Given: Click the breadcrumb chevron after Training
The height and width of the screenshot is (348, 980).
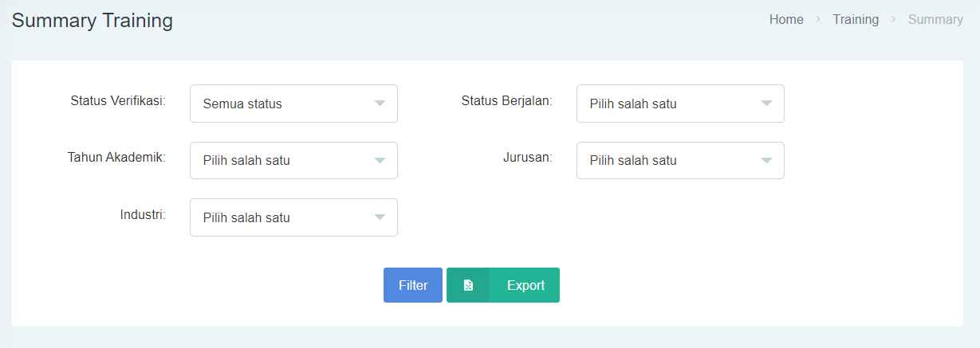Looking at the screenshot, I should coord(893,20).
